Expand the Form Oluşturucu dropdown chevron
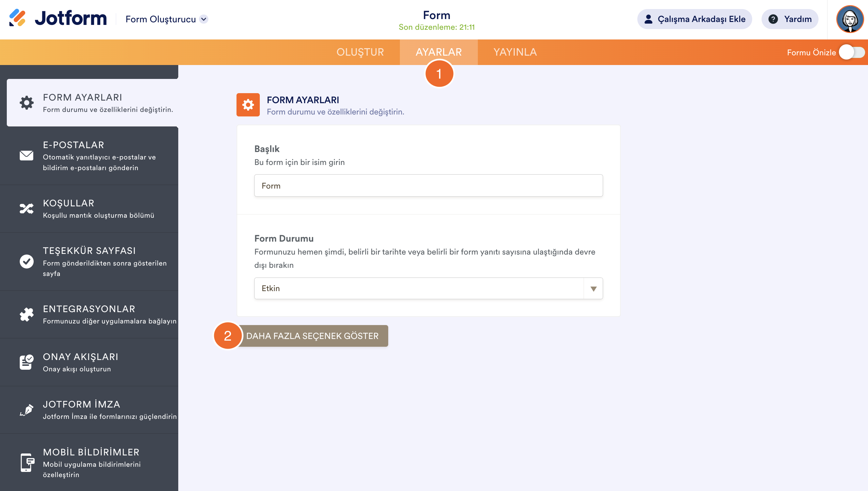The image size is (868, 491). (204, 19)
